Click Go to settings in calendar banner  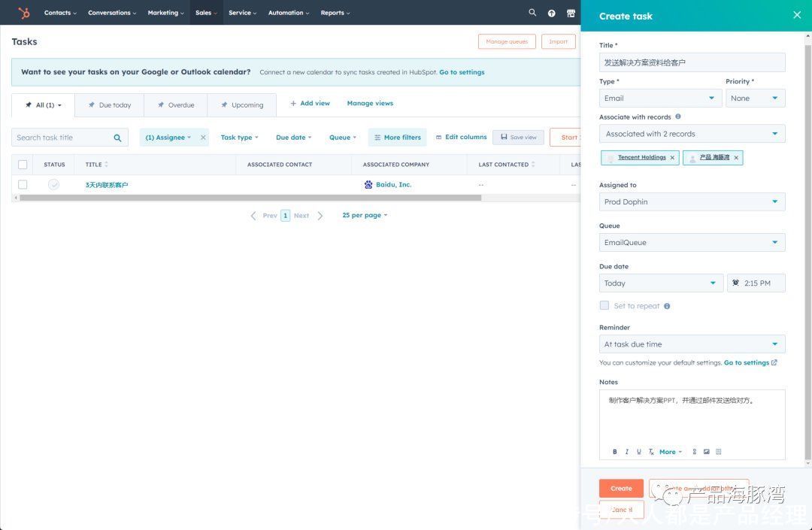click(x=462, y=72)
